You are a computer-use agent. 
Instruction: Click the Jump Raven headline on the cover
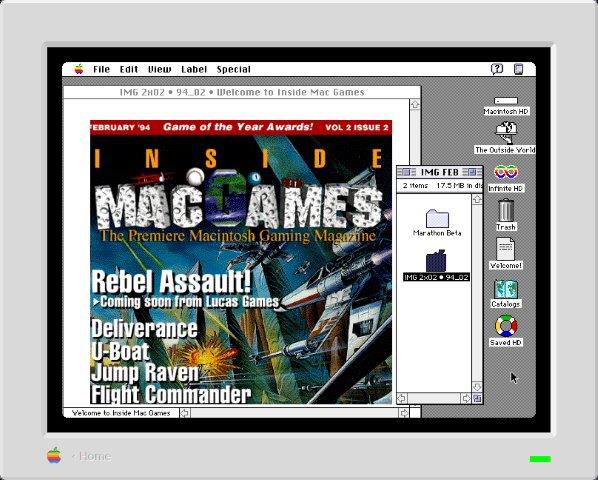145,372
